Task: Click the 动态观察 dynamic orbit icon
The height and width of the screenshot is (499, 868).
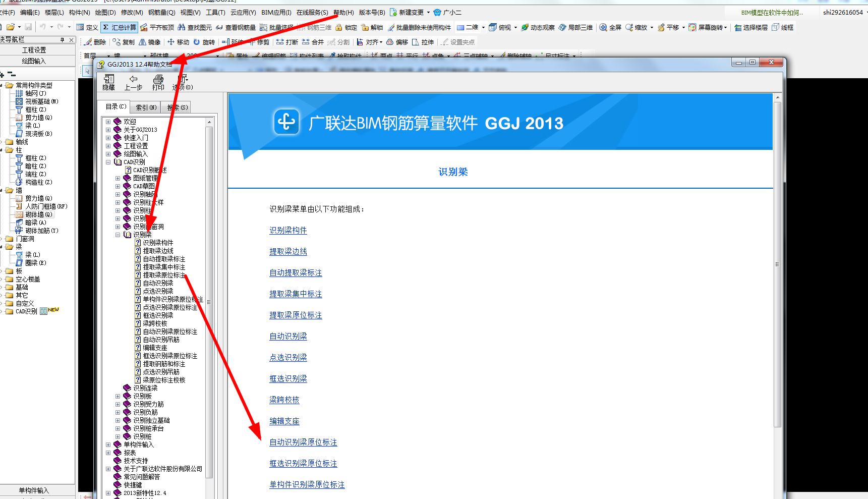Action: 525,27
